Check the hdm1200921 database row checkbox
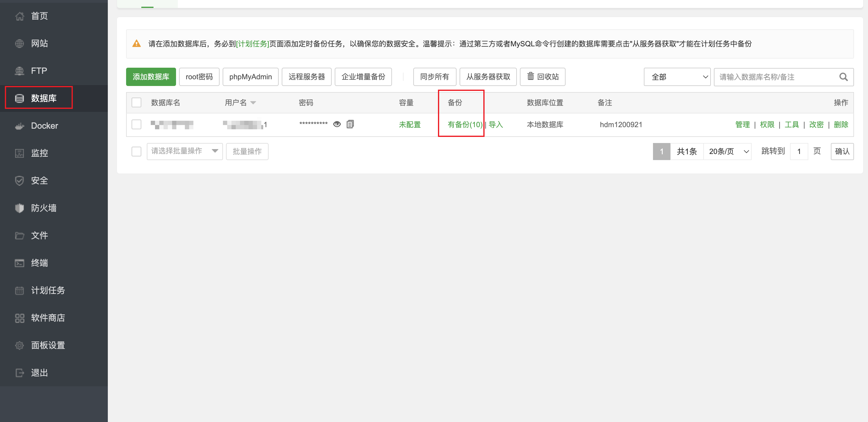Image resolution: width=868 pixels, height=422 pixels. (136, 124)
